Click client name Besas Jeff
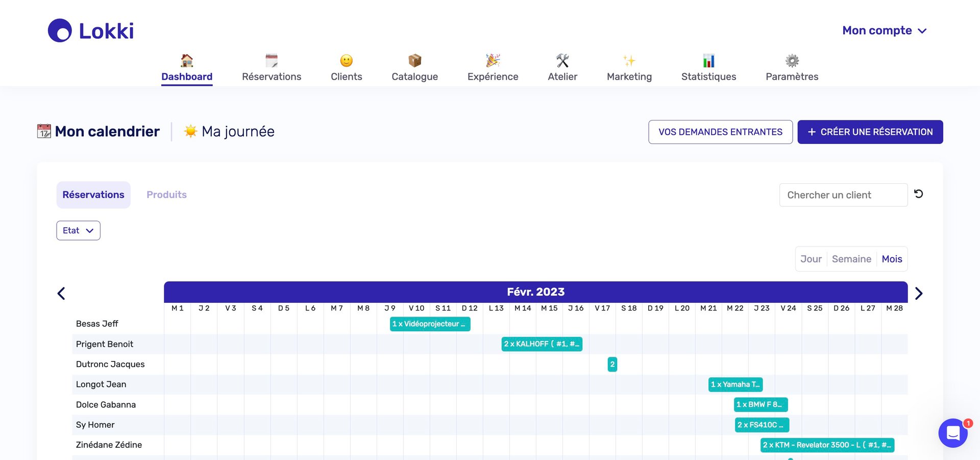The height and width of the screenshot is (460, 980). (x=97, y=324)
